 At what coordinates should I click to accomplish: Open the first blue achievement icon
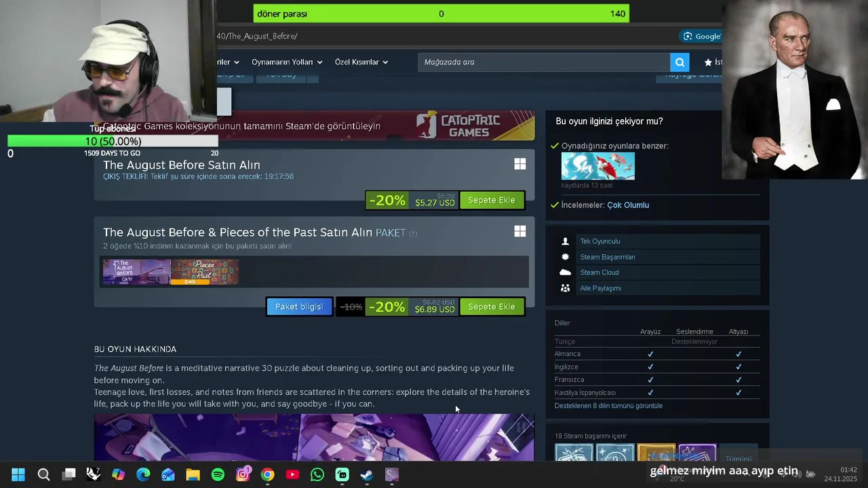click(574, 453)
